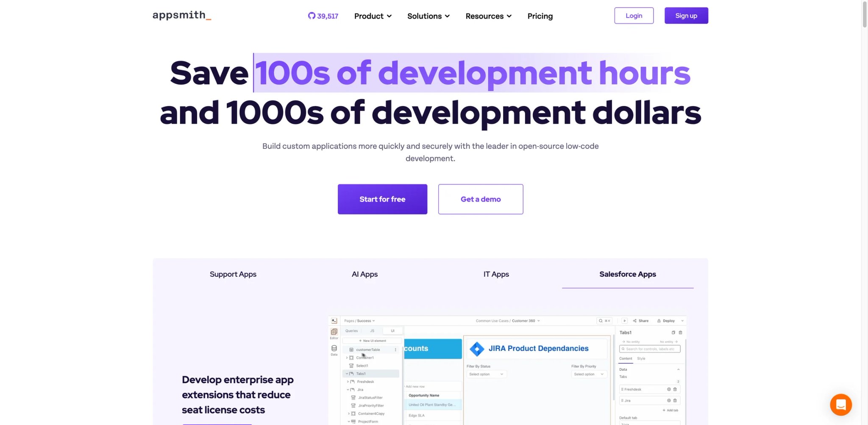The width and height of the screenshot is (868, 425).
Task: Switch to the JS tab
Action: click(x=372, y=331)
